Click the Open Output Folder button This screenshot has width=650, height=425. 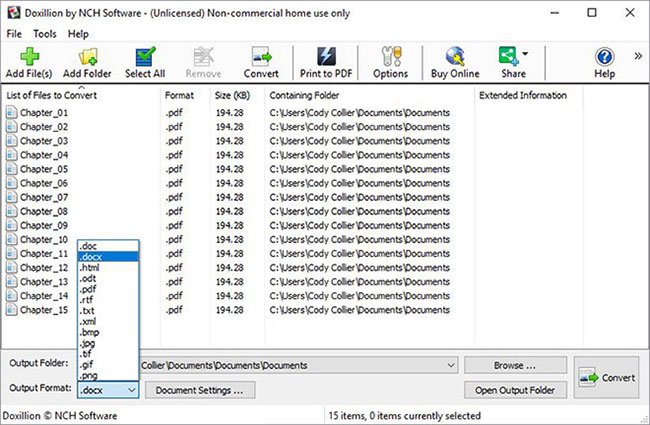click(x=515, y=390)
